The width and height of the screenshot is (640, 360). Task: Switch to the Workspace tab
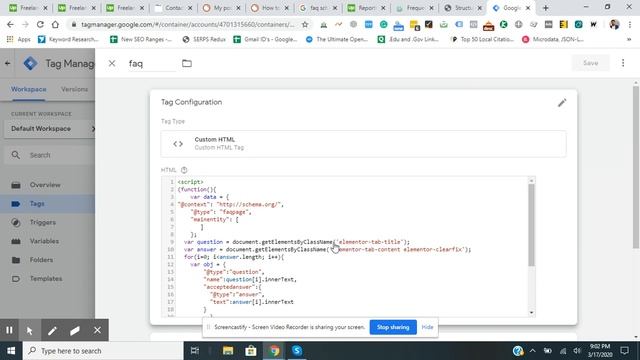(29, 89)
